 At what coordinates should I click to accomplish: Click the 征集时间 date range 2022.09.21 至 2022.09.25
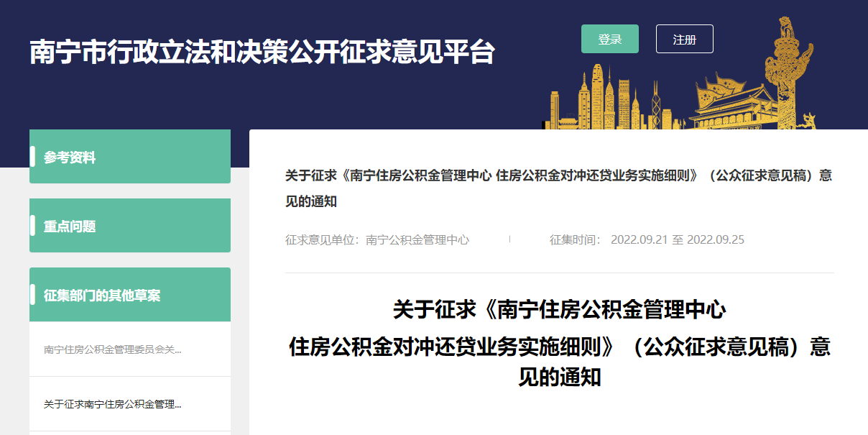point(647,240)
